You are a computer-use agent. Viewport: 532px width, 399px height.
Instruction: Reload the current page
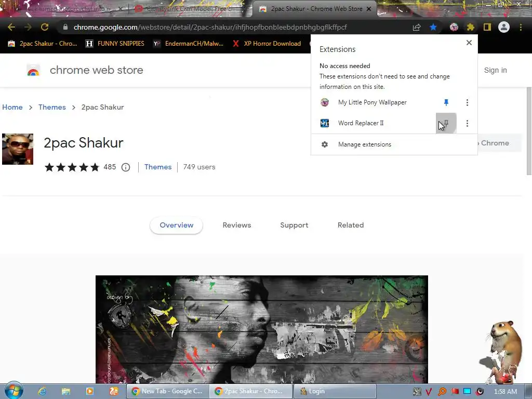[45, 27]
